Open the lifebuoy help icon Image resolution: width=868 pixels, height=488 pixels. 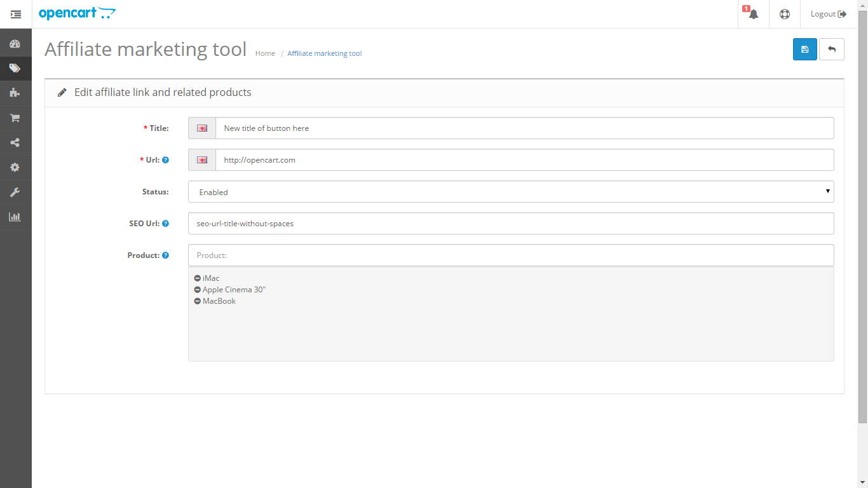point(785,14)
